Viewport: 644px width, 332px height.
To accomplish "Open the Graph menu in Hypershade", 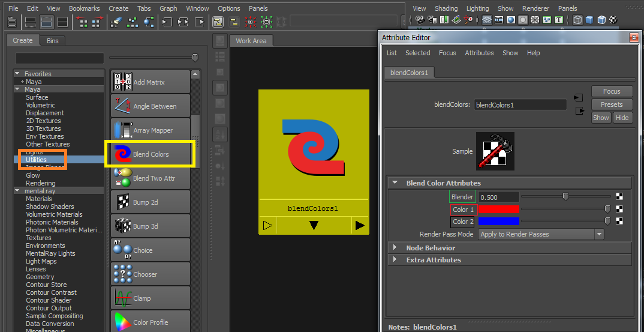I will pyautogui.click(x=168, y=8).
